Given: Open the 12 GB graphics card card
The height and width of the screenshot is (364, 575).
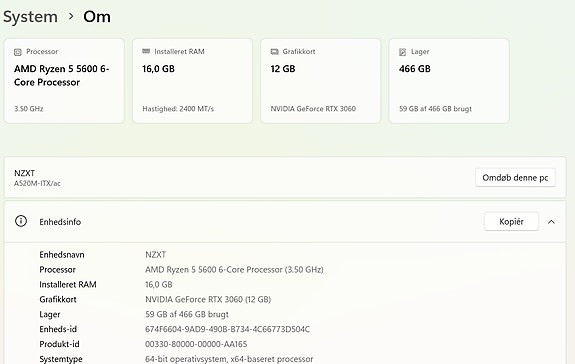Looking at the screenshot, I should point(321,81).
